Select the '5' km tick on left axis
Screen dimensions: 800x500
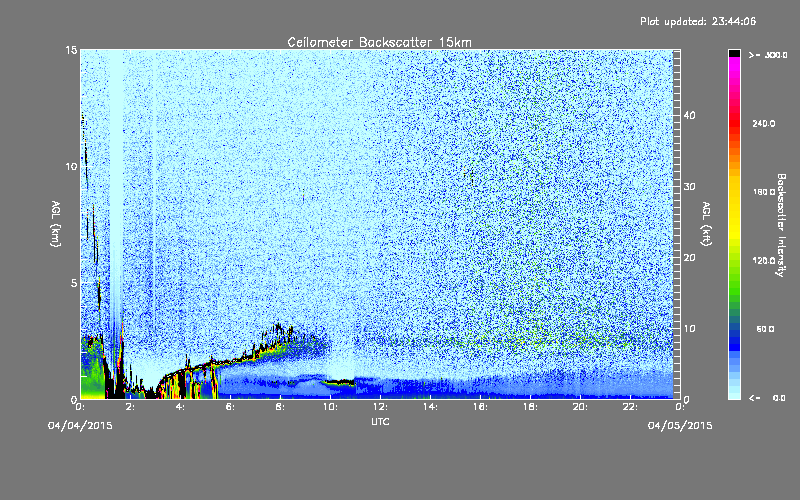point(73,283)
